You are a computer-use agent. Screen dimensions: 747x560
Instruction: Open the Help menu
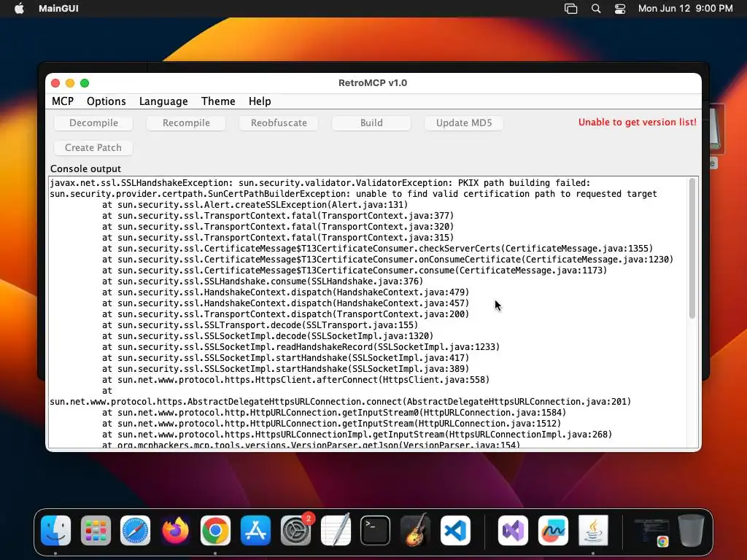tap(260, 101)
